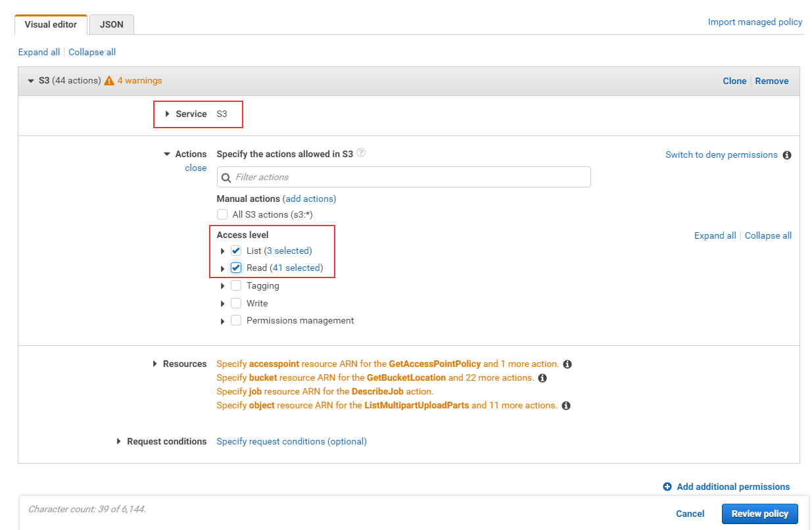This screenshot has height=530, width=812.
Task: Open the Import managed policy link
Action: [x=755, y=22]
